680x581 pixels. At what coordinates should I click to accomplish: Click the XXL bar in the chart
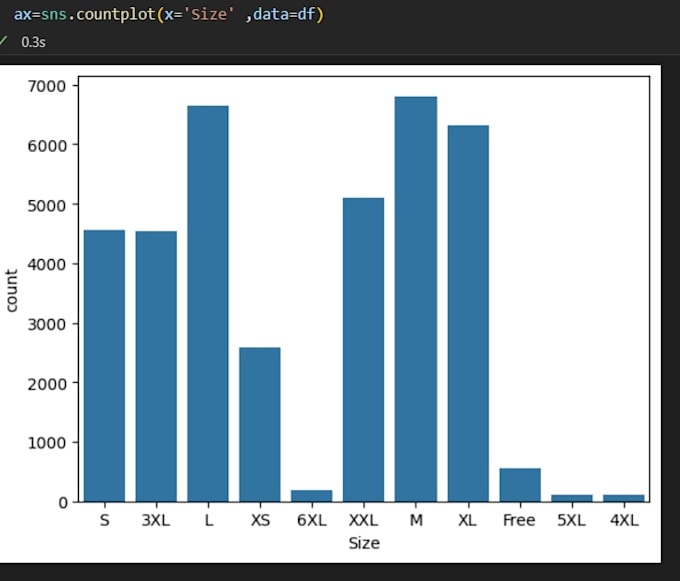coord(363,350)
